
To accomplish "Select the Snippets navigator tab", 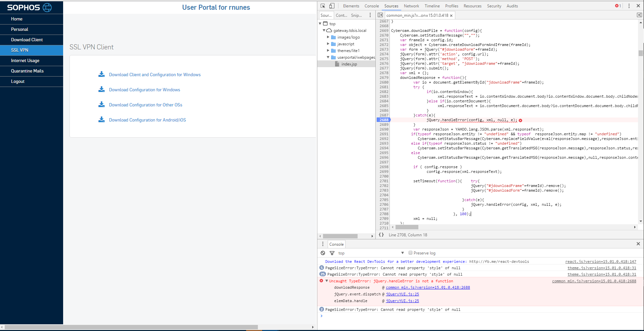I will (356, 15).
